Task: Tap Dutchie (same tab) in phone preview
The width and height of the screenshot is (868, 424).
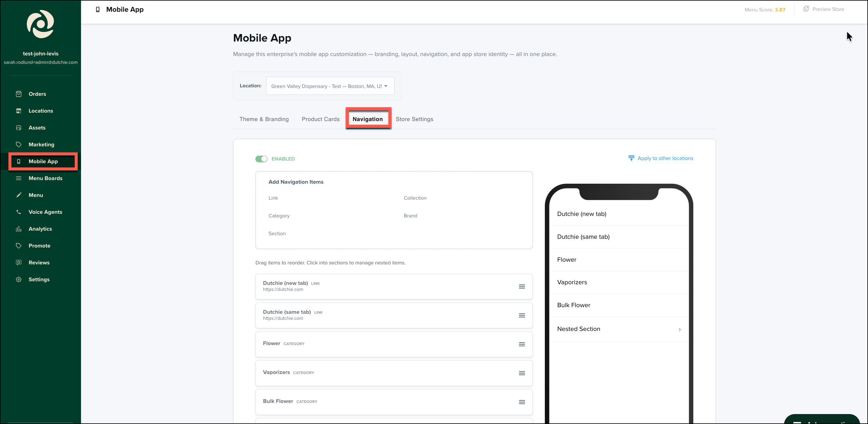Action: click(x=619, y=237)
